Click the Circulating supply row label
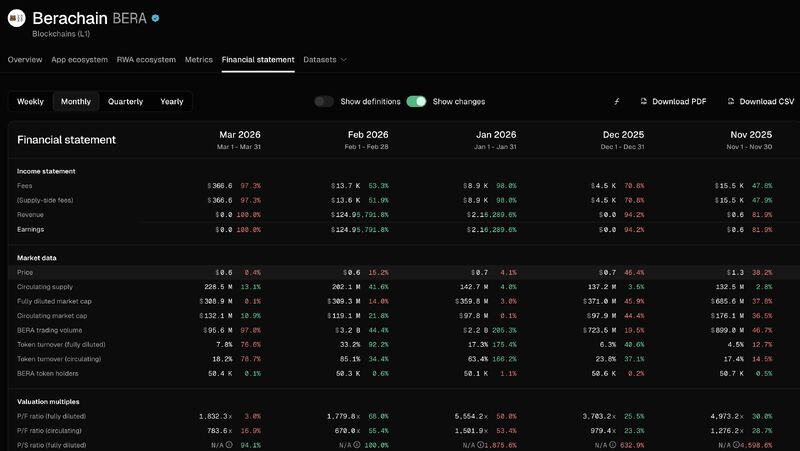Viewport: 800px width, 451px height. pyautogui.click(x=45, y=287)
